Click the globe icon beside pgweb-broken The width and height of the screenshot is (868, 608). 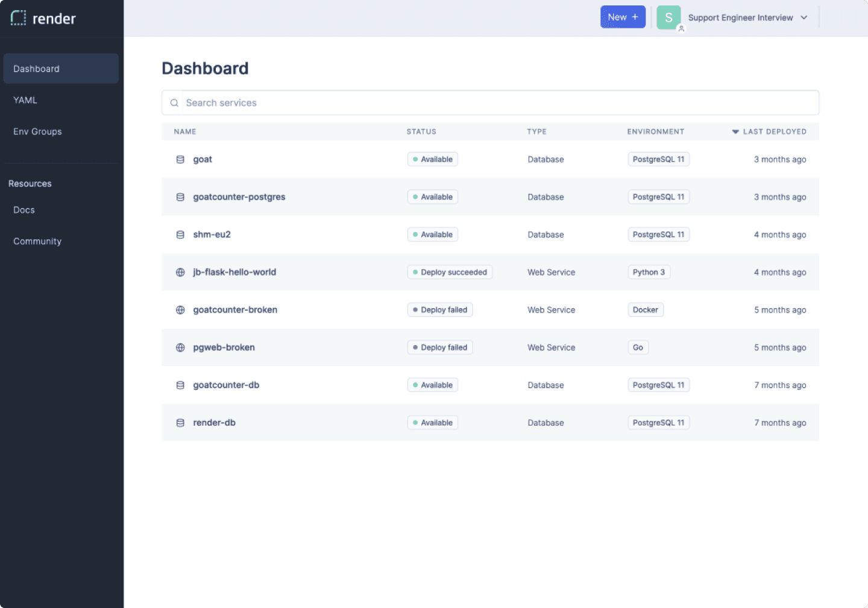(x=180, y=347)
